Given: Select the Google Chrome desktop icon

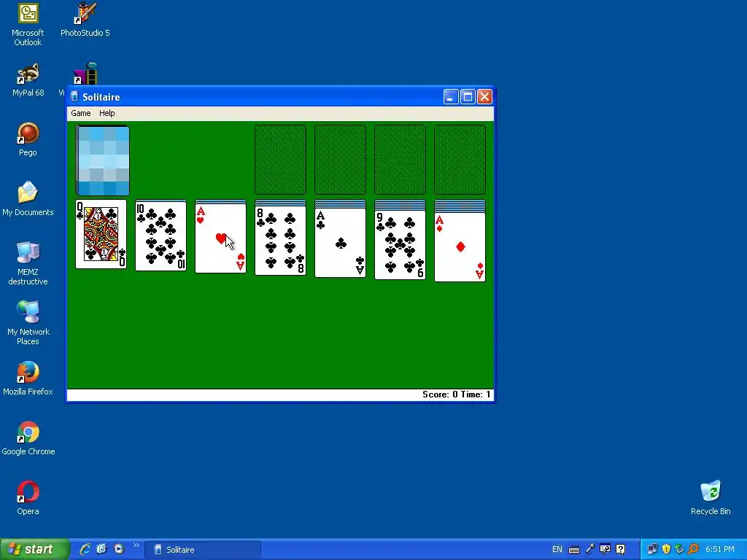Looking at the screenshot, I should (x=28, y=438).
